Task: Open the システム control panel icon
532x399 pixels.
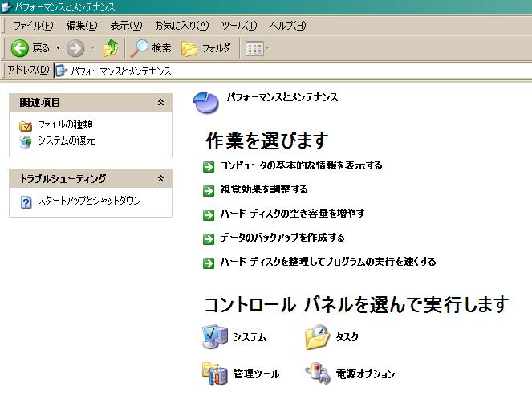Action: 212,338
